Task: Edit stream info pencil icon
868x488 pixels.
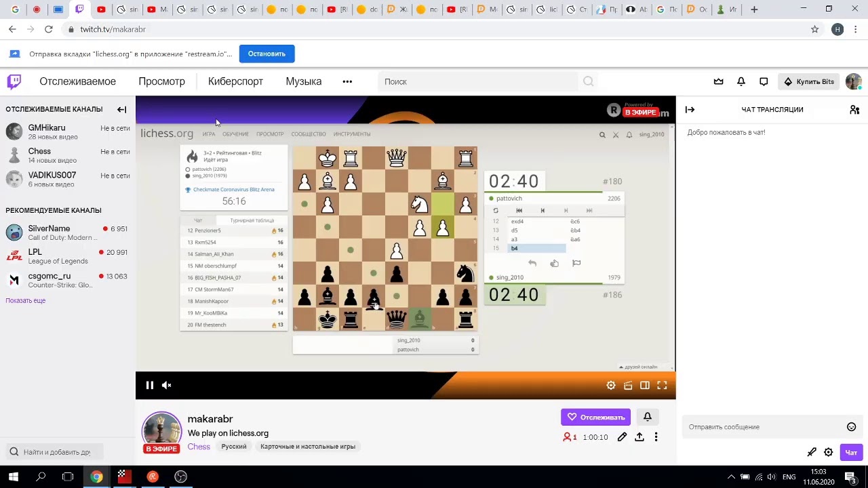Action: click(622, 437)
